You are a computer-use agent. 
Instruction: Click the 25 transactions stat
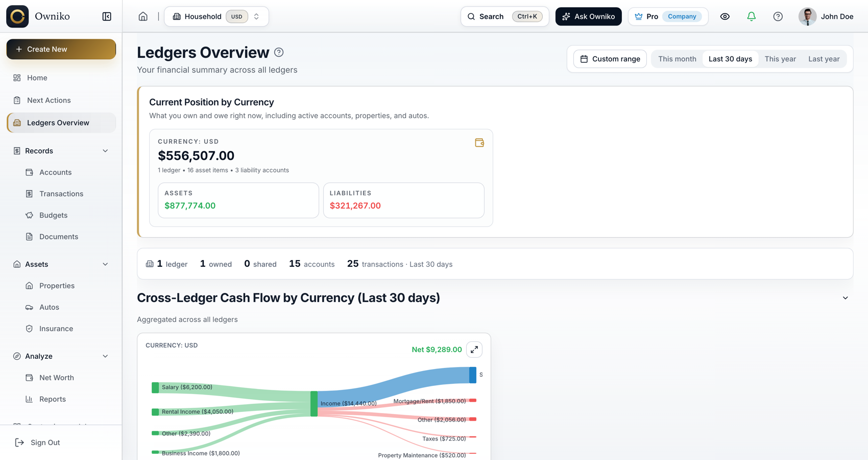400,264
